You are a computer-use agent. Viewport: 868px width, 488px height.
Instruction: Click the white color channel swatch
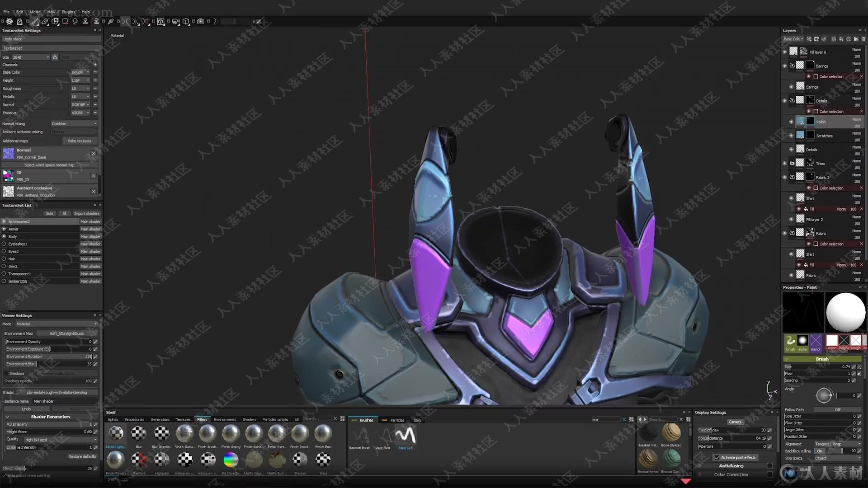click(x=832, y=340)
